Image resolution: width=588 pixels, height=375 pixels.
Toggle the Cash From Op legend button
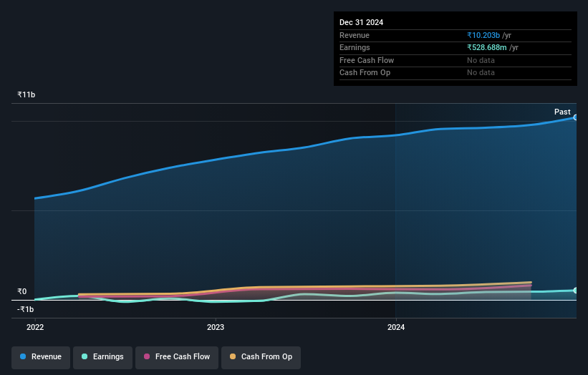point(261,357)
